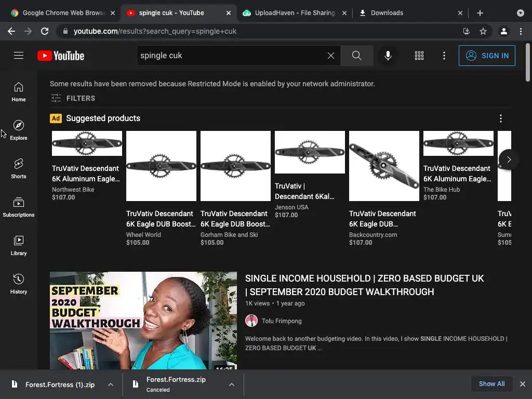
Task: View site info via the lock icon
Action: coord(65,31)
